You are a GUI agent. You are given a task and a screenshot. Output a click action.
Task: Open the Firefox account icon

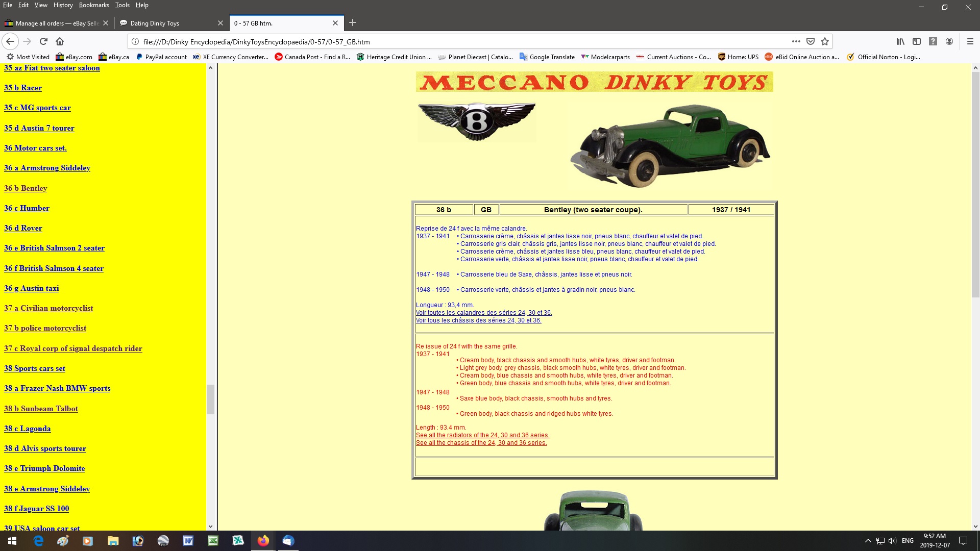tap(949, 41)
